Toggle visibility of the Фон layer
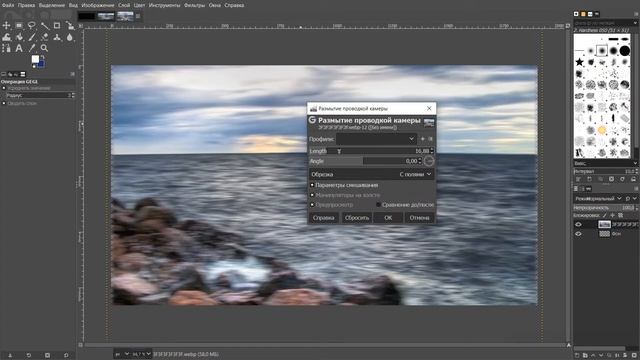The height and width of the screenshot is (360, 640). pyautogui.click(x=578, y=234)
